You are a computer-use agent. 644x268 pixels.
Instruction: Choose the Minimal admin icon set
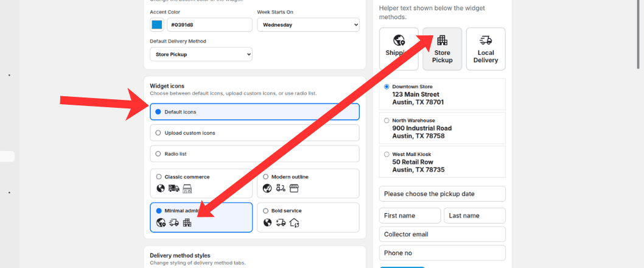201,217
